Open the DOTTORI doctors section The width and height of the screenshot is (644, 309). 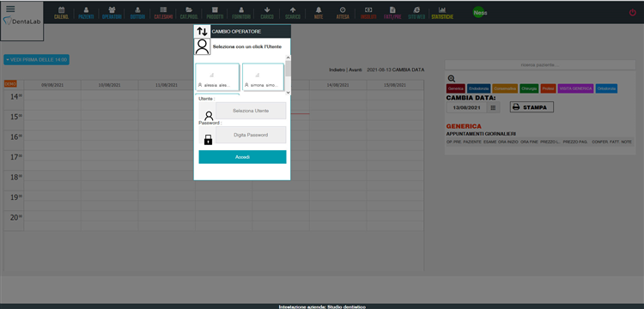click(x=137, y=13)
